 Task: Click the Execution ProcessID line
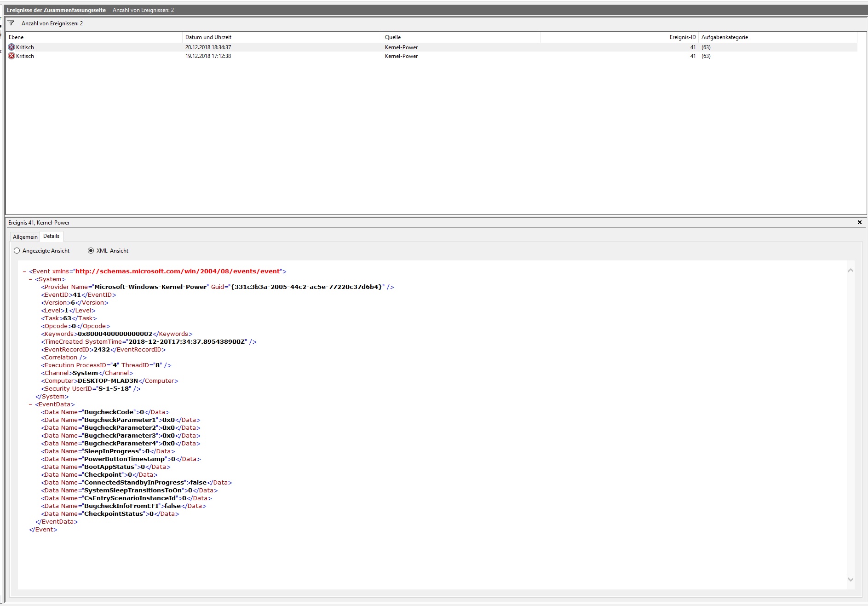pyautogui.click(x=106, y=365)
